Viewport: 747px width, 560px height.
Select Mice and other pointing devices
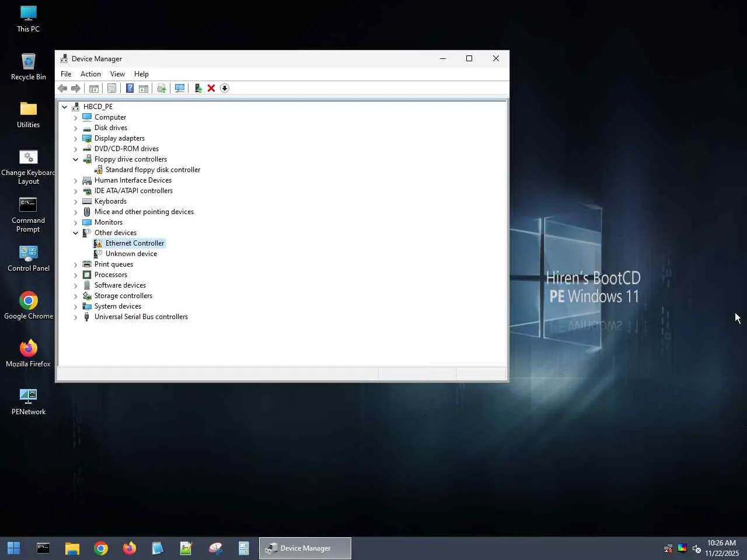click(144, 212)
